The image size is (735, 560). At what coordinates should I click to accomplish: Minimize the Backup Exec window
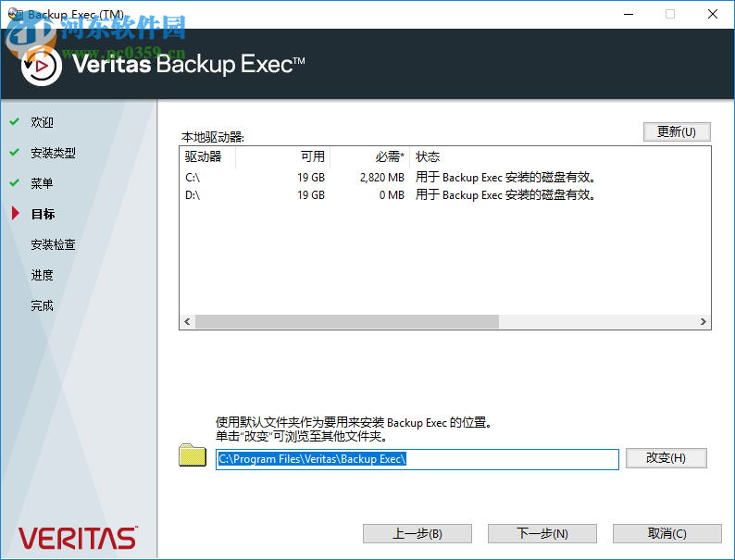[629, 14]
